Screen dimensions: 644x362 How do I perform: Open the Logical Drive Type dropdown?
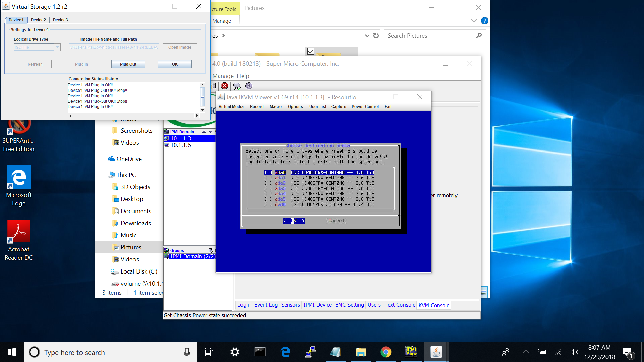(57, 47)
